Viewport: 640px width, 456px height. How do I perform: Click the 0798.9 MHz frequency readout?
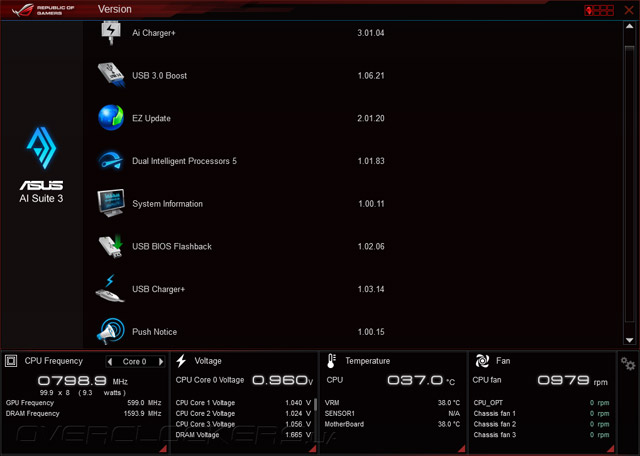pyautogui.click(x=83, y=381)
